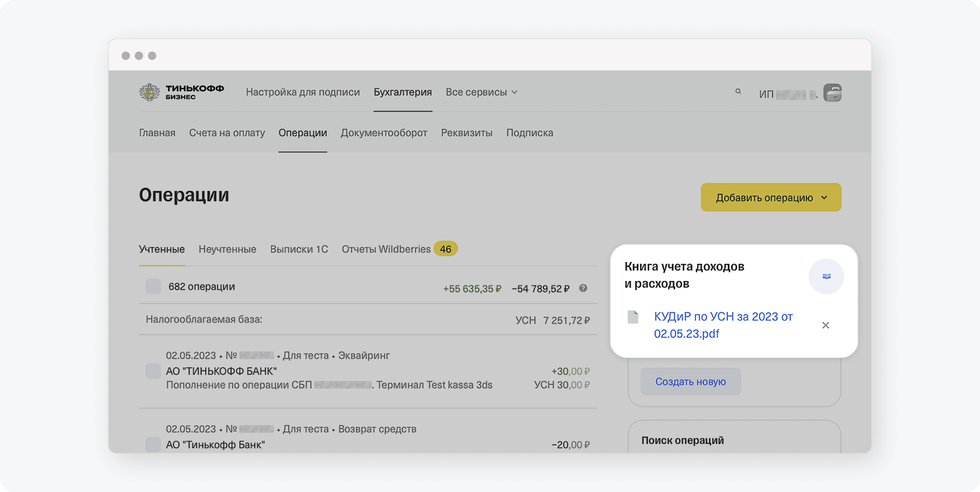
Task: Click the Tinkoff Business logo
Action: (x=181, y=92)
